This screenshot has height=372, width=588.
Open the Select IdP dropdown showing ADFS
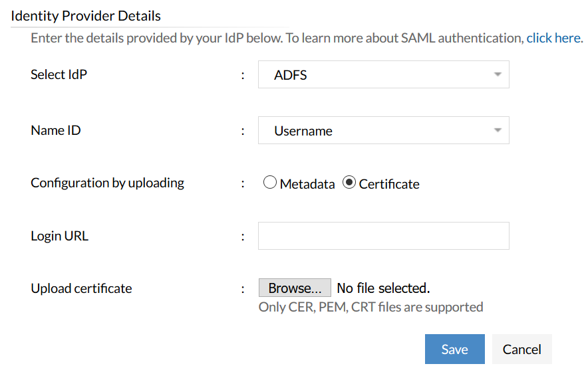383,75
